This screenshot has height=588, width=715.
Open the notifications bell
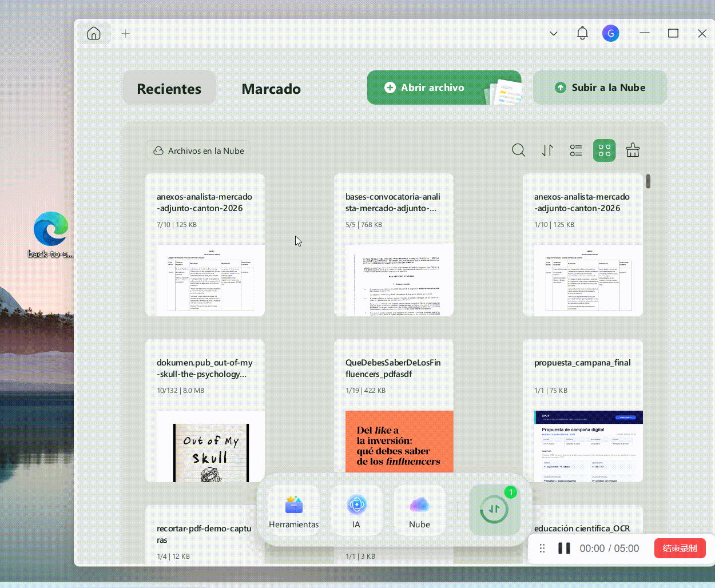coord(582,33)
